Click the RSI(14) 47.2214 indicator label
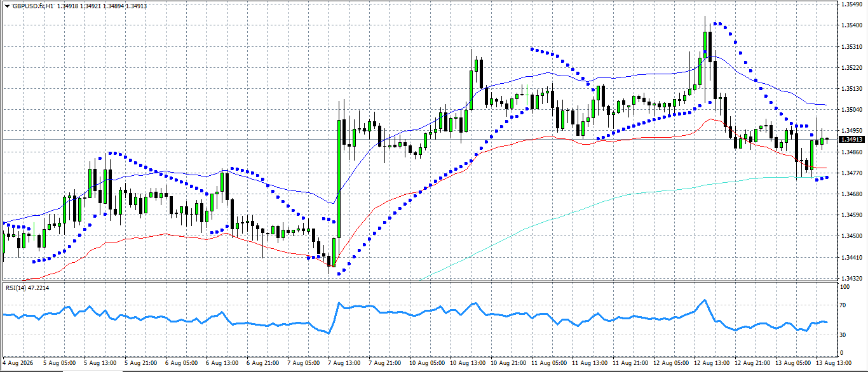 pyautogui.click(x=27, y=288)
